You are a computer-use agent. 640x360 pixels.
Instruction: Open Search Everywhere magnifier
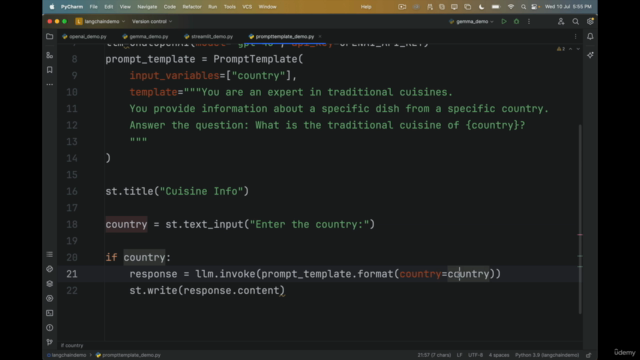point(576,21)
